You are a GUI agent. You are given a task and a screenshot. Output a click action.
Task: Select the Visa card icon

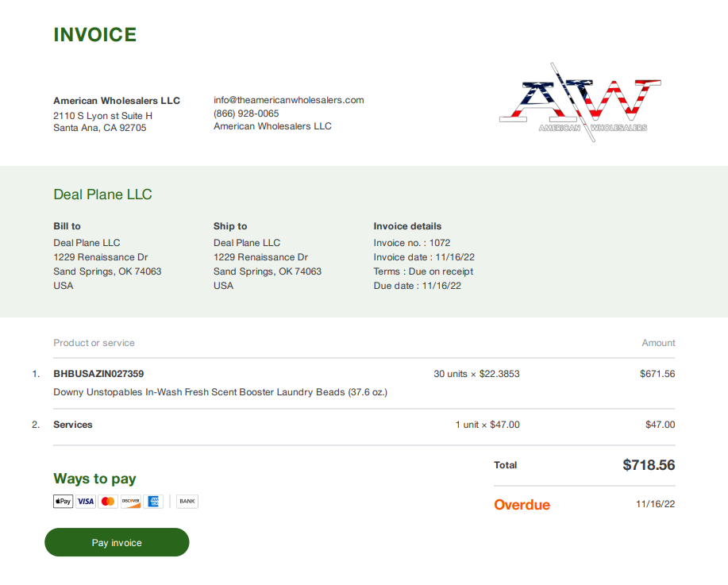tap(86, 502)
